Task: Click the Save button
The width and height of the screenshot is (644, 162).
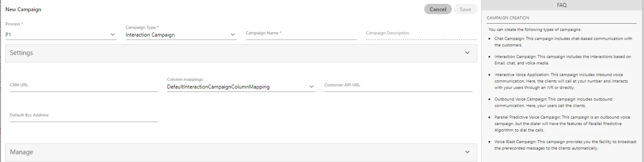Action: pyautogui.click(x=465, y=9)
